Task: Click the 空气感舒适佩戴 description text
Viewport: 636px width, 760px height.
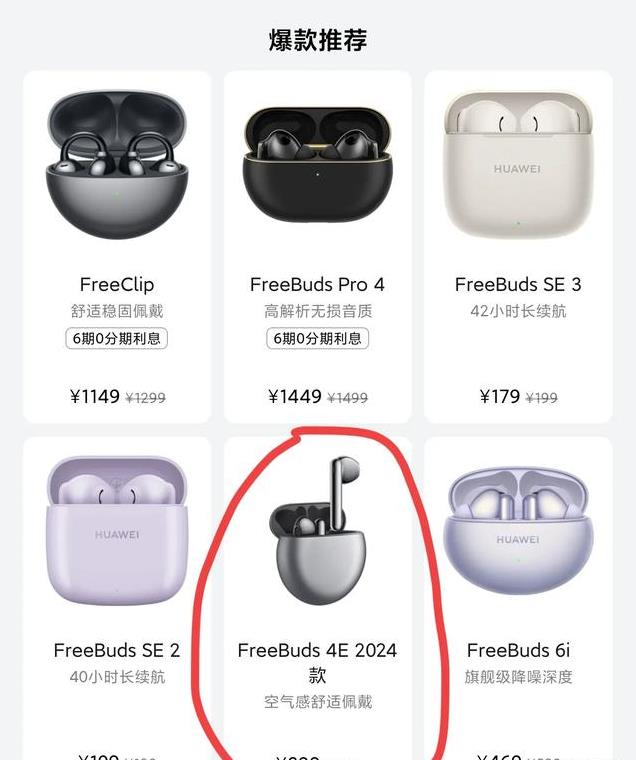Action: [318, 702]
